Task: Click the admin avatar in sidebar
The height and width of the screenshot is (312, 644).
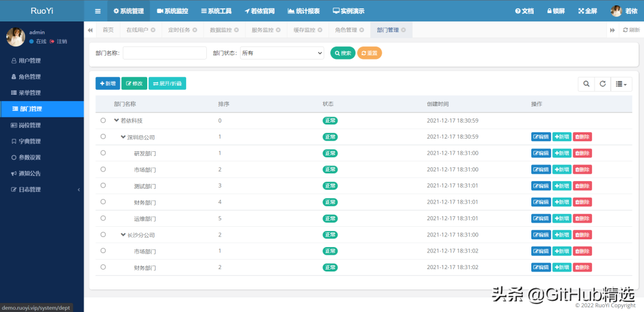Action: (x=16, y=37)
